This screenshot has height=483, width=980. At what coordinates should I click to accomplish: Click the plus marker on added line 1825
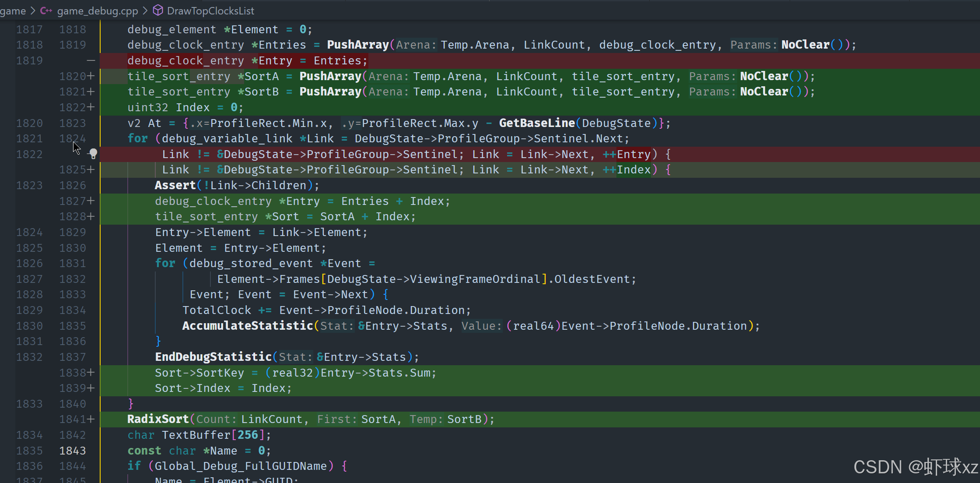click(x=91, y=169)
